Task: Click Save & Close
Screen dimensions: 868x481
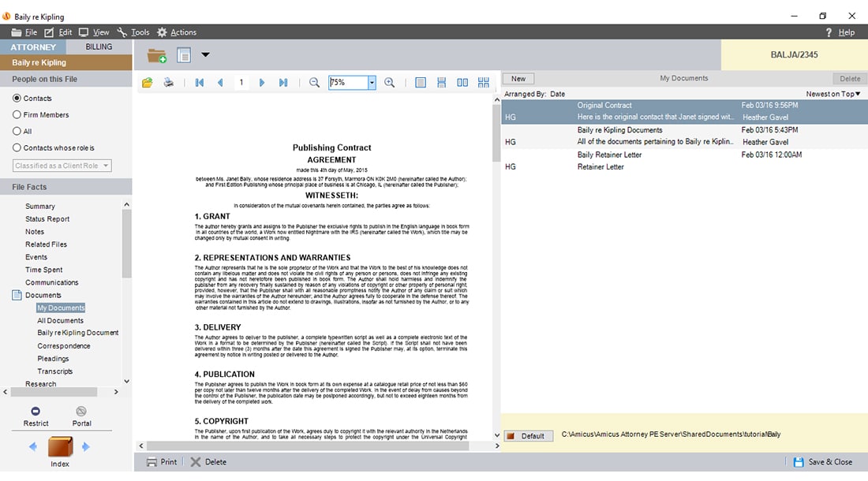Action: [x=822, y=462]
